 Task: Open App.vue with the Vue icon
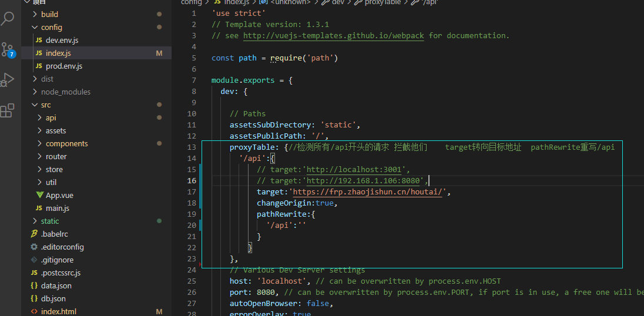click(59, 196)
